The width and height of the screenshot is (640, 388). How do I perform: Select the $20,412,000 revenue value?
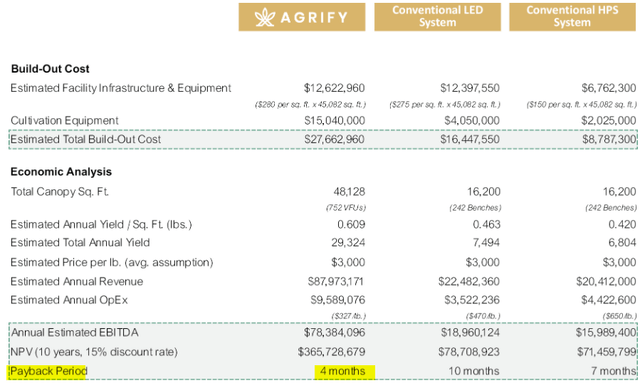coord(606,282)
